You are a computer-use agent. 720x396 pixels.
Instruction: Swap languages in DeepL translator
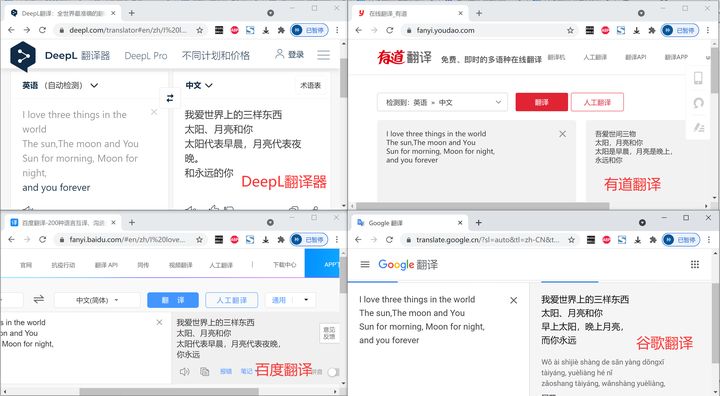tap(170, 98)
